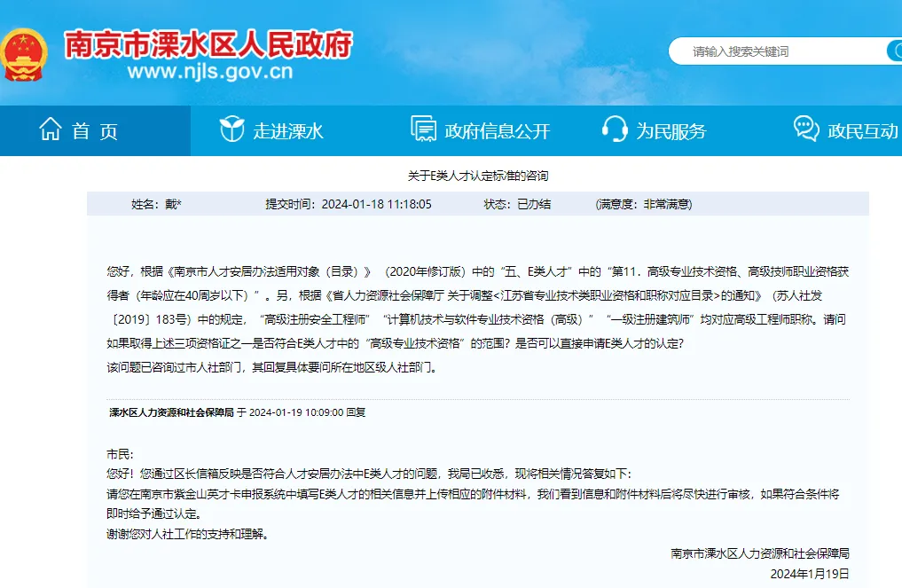
Task: Click the chat bubble icon beside 政民互动
Action: 805,129
